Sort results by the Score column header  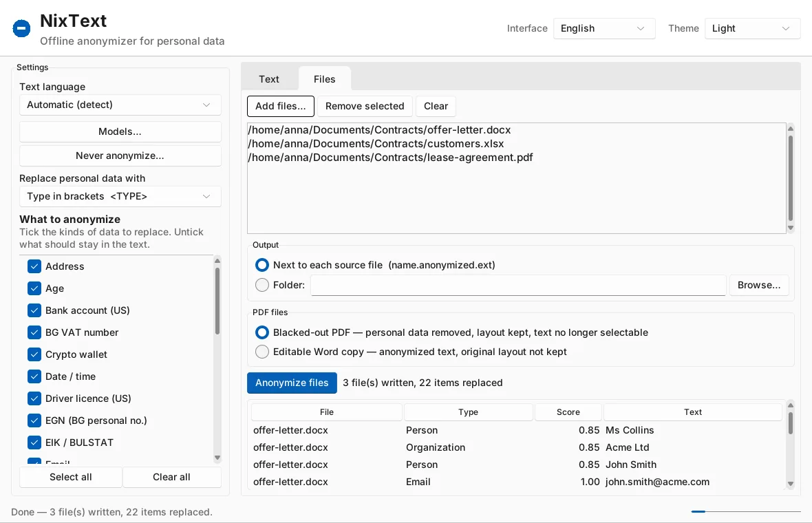(568, 412)
